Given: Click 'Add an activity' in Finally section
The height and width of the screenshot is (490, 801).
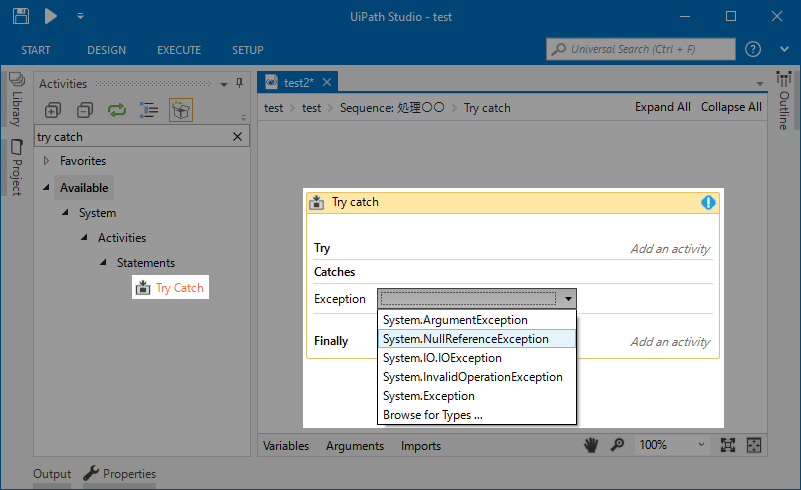Looking at the screenshot, I should coord(670,342).
